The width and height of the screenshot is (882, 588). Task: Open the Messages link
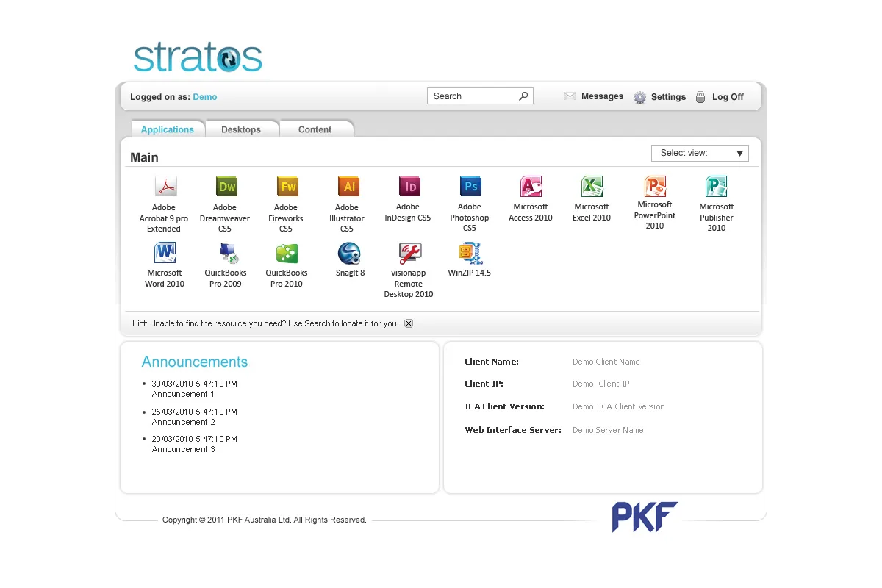pos(602,96)
